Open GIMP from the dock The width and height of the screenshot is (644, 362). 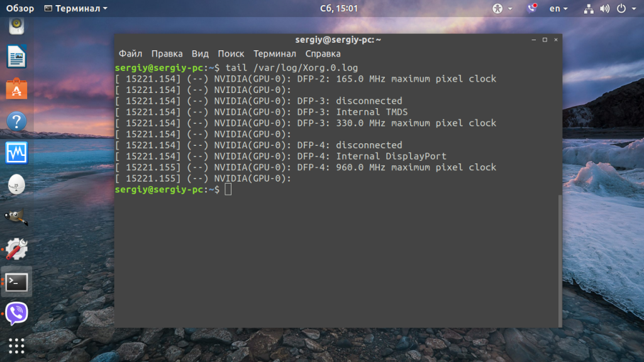coord(16,217)
